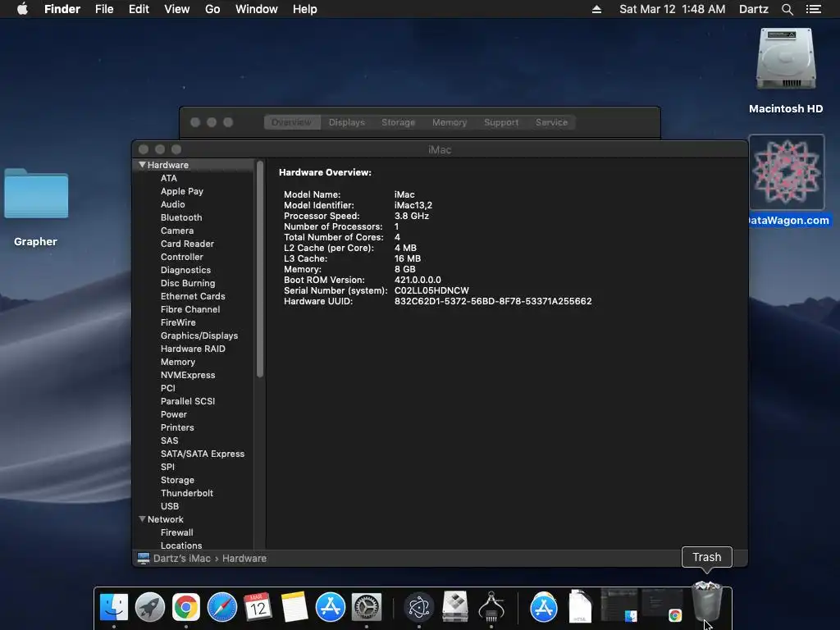Select Apple Pay in the sidebar

tap(182, 191)
